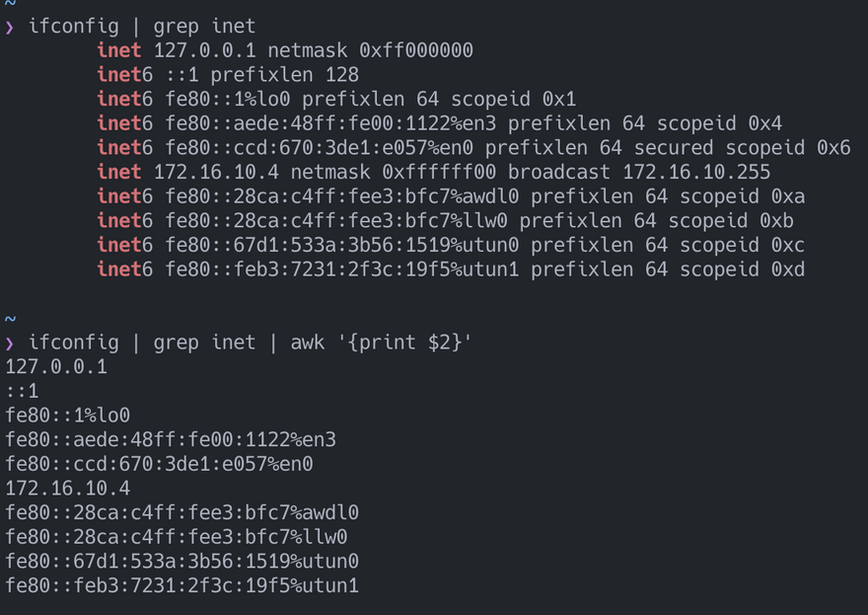This screenshot has height=615, width=868.
Task: Click the awdl0 address in the awk output
Action: [x=181, y=512]
